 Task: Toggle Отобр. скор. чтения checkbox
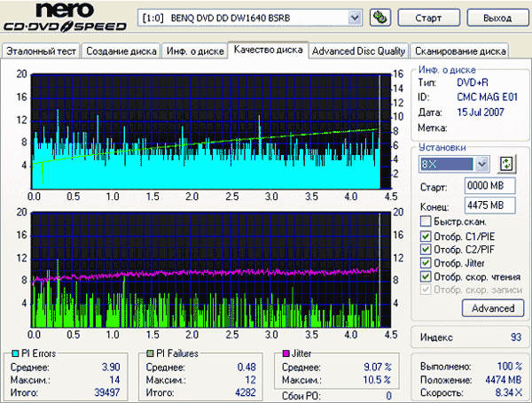(x=426, y=276)
